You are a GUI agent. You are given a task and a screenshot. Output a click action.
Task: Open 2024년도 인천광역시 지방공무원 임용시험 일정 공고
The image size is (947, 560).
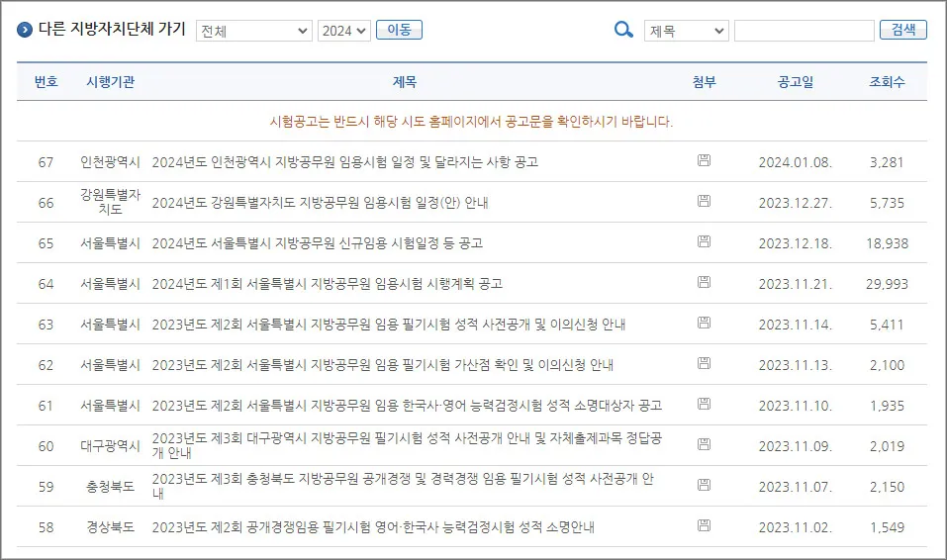(x=344, y=162)
